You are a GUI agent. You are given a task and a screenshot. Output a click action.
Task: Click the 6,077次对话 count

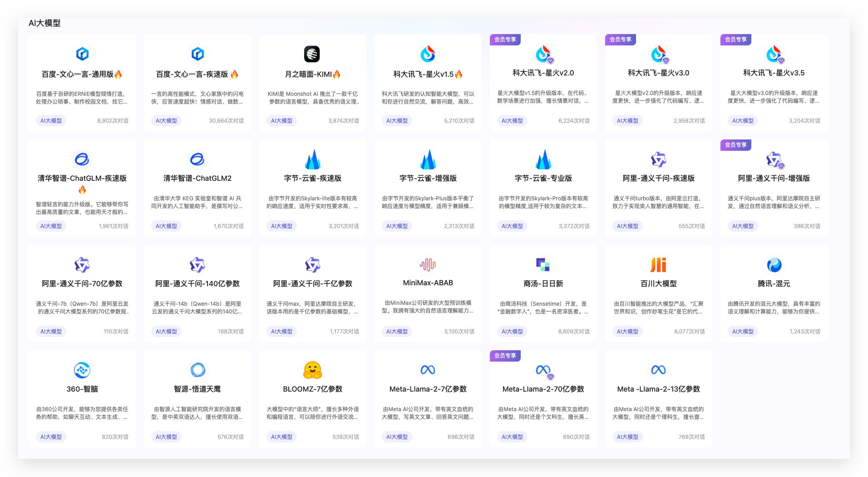[x=690, y=332]
